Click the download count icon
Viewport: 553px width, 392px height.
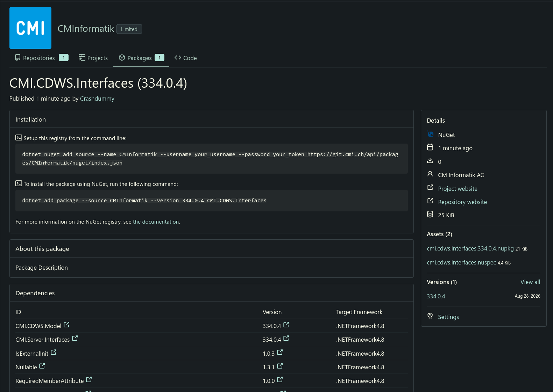(430, 161)
